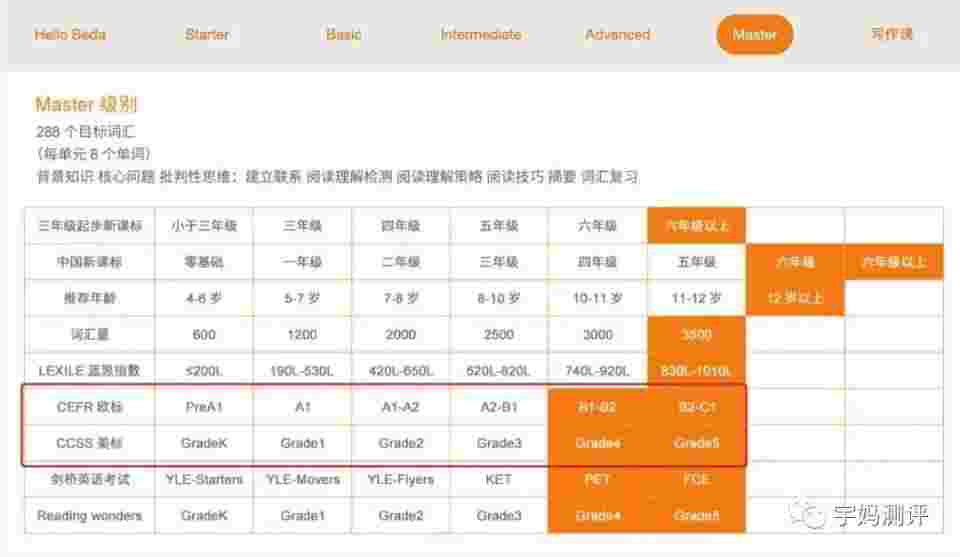
Task: Select the '190L-530L' Lexile cell
Action: coord(302,370)
